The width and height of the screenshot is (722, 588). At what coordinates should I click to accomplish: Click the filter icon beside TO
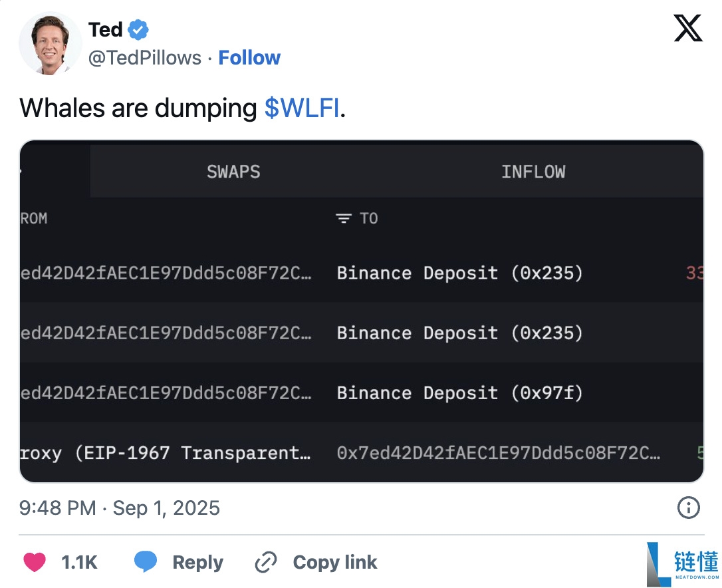343,219
